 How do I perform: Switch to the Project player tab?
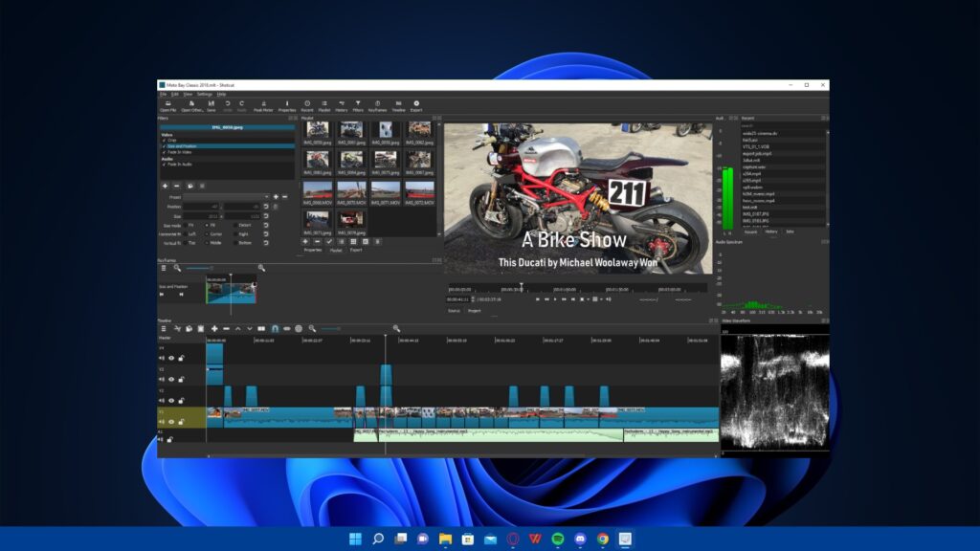point(475,311)
